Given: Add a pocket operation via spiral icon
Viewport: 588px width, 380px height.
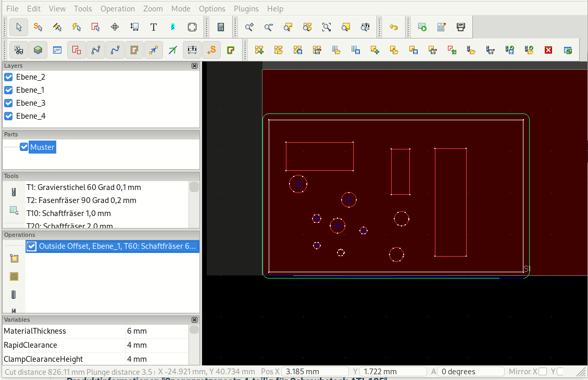Looking at the screenshot, I should pos(14,276).
